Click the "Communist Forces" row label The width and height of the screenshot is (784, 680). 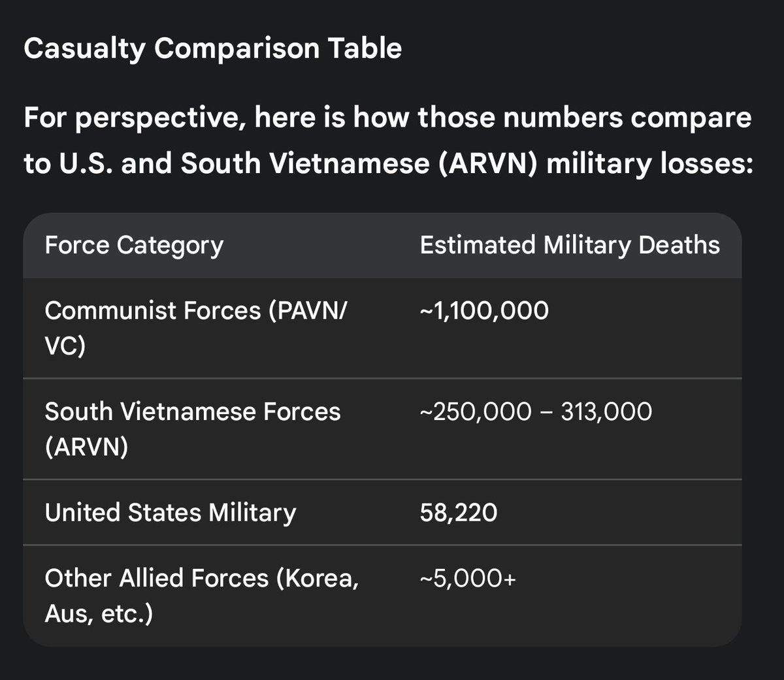pos(152,310)
